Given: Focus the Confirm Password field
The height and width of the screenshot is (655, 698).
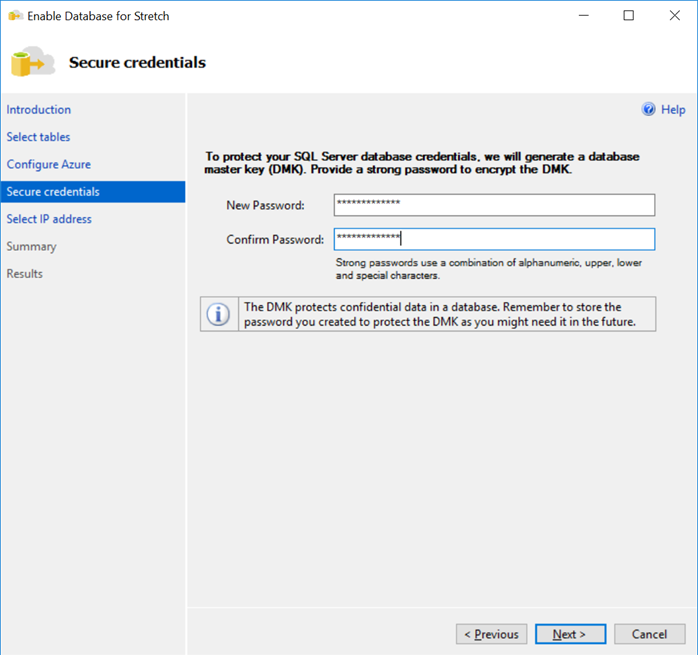Looking at the screenshot, I should point(494,239).
